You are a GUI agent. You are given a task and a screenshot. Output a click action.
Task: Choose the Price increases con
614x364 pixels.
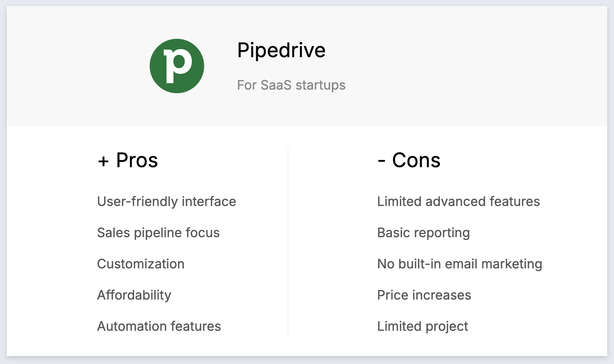pos(424,295)
